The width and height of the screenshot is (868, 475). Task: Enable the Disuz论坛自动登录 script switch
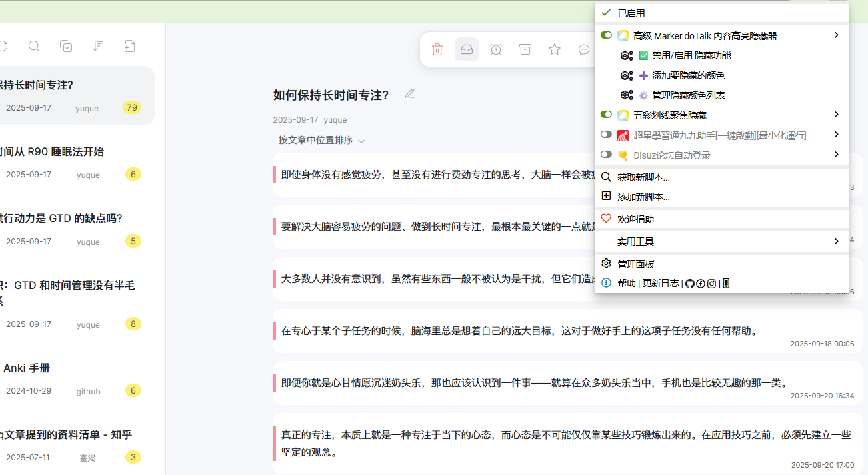606,155
